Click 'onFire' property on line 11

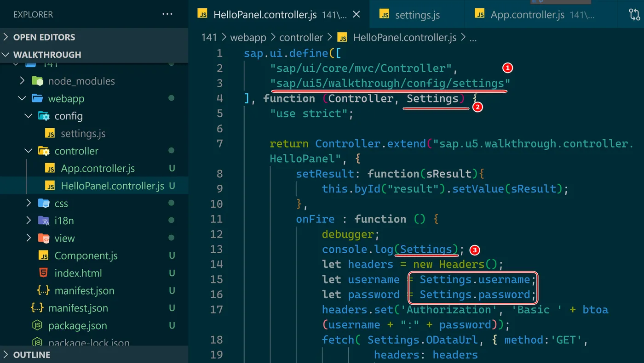316,219
